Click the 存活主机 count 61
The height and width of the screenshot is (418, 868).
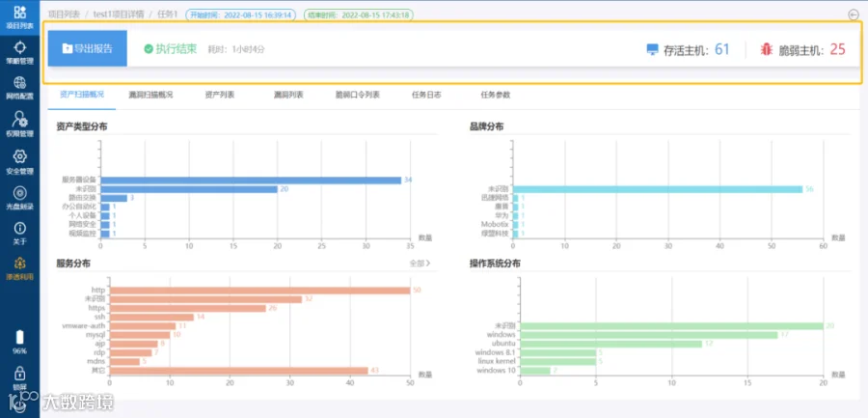point(721,49)
